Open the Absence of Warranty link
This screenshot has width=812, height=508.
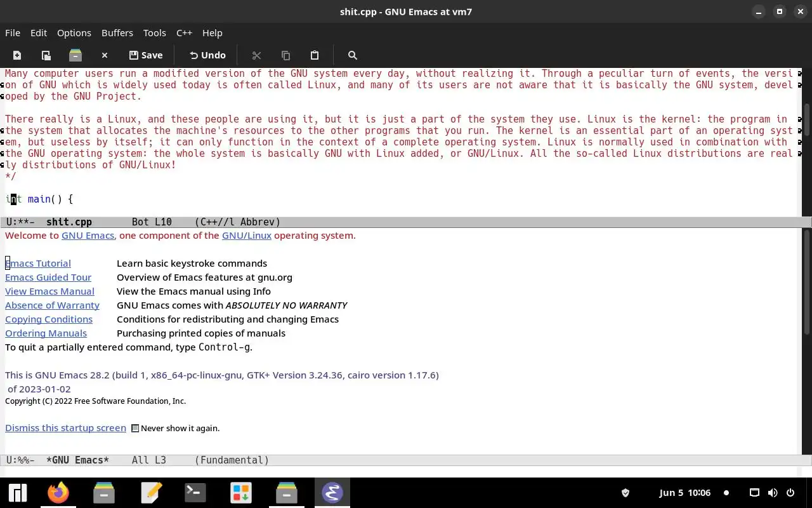(52, 305)
